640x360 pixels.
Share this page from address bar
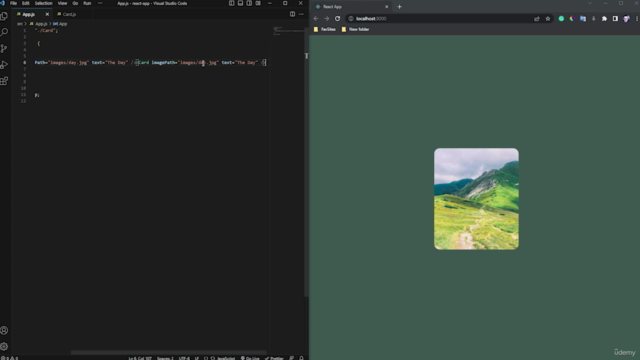pos(537,19)
